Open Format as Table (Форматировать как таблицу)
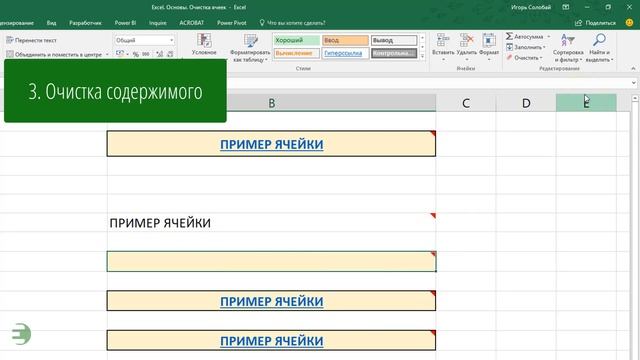Image resolution: width=640 pixels, height=360 pixels. [x=250, y=48]
